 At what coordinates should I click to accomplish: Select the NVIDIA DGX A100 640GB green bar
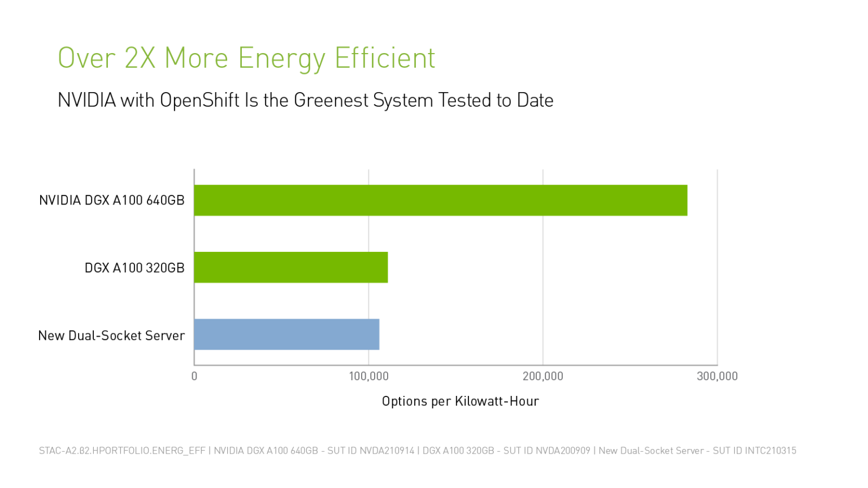coord(441,200)
